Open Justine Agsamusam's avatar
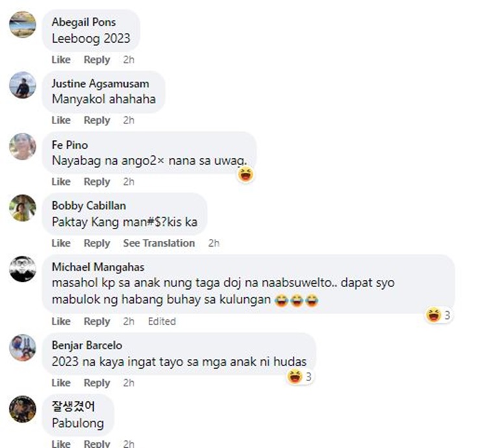 23,85
